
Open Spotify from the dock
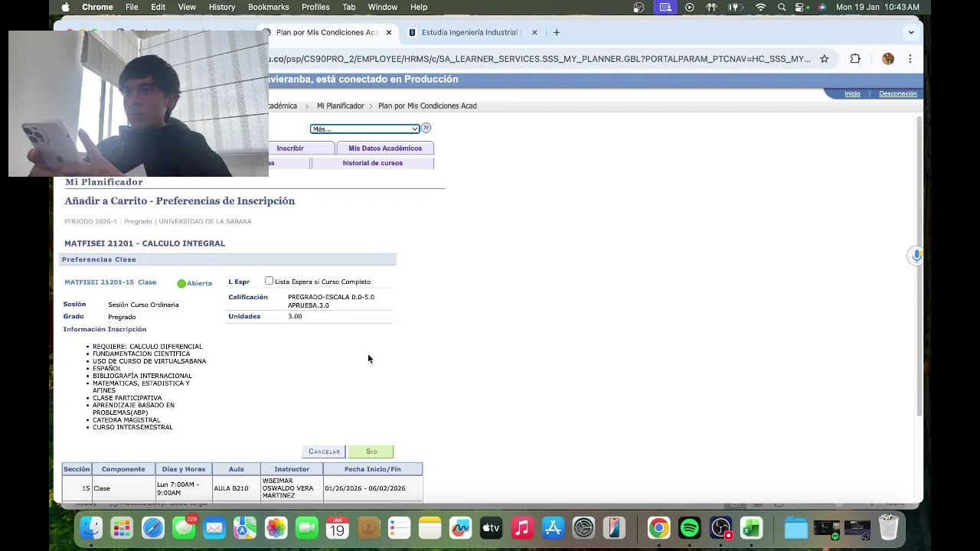coord(690,528)
